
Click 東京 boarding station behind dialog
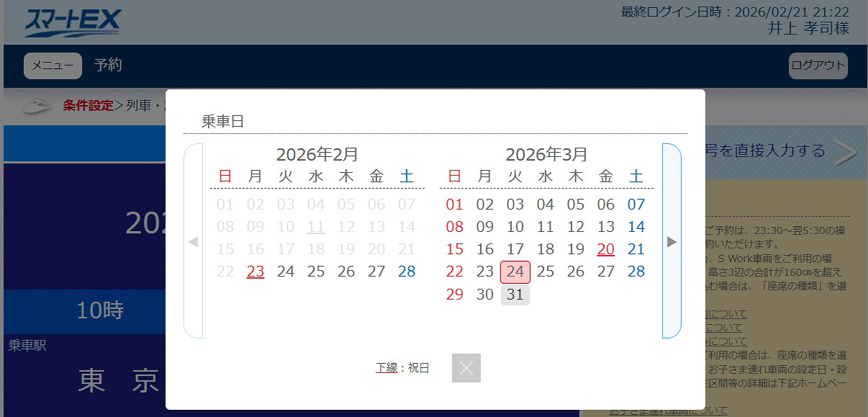tap(119, 380)
